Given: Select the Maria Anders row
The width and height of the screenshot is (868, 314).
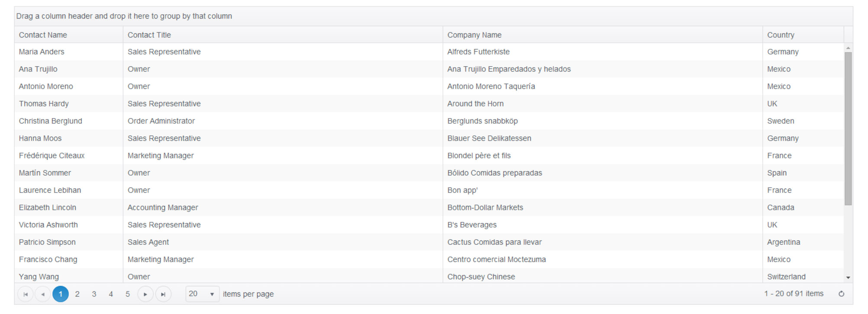Looking at the screenshot, I should (42, 52).
